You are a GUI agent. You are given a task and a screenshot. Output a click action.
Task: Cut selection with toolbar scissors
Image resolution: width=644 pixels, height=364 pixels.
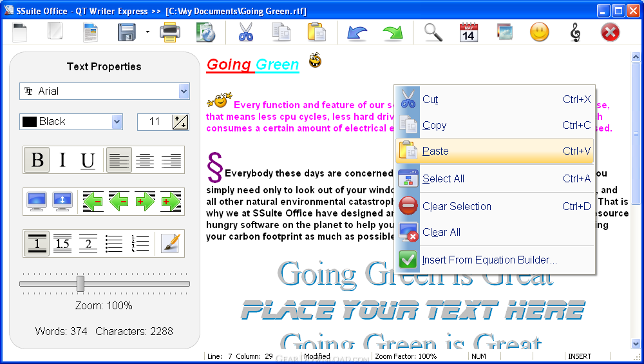click(x=245, y=32)
